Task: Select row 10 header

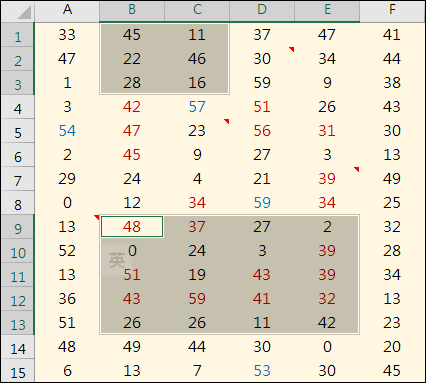Action: [18, 251]
